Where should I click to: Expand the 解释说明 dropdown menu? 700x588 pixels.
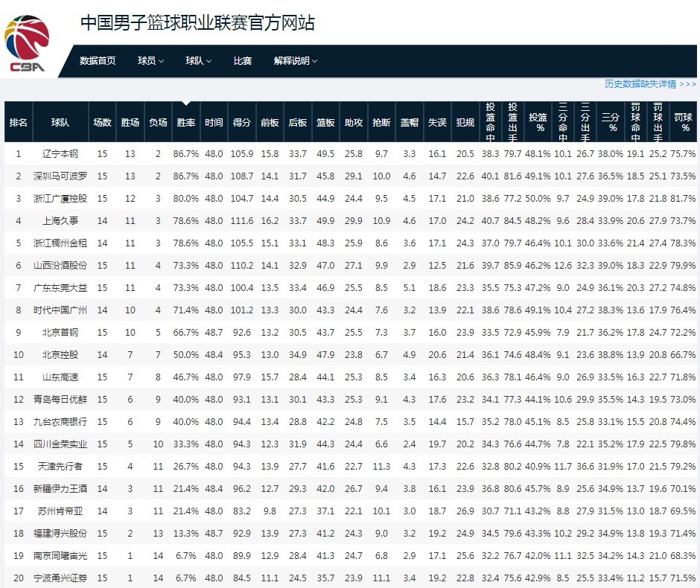tap(295, 61)
